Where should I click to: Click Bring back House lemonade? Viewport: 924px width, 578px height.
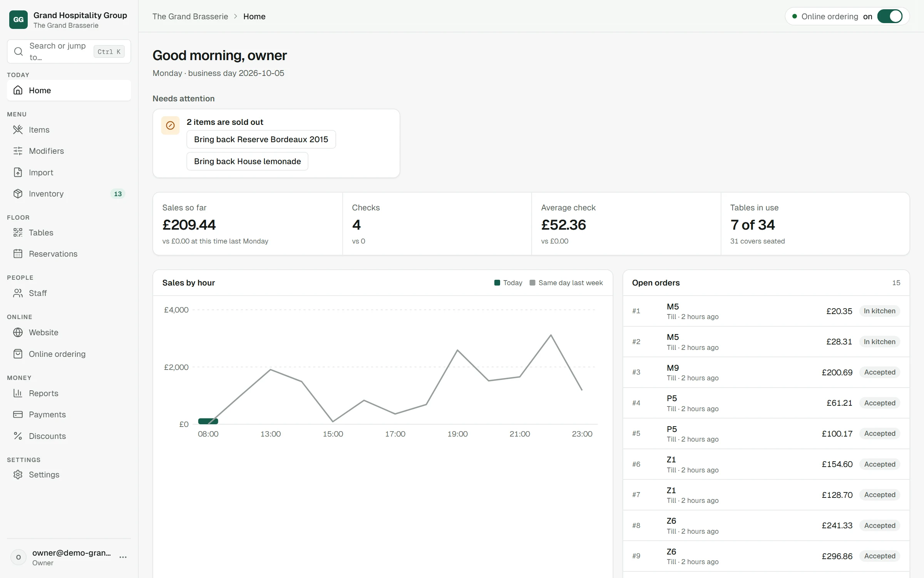(247, 161)
